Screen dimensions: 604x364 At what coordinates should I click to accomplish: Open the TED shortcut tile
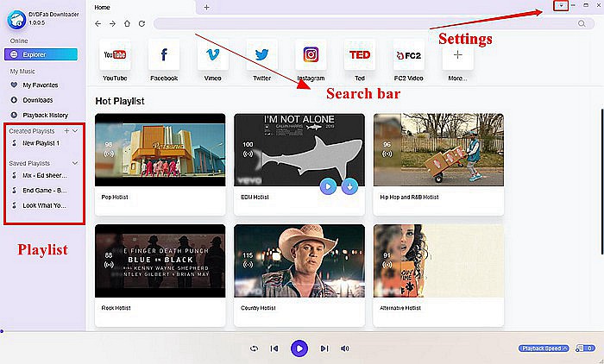point(360,54)
